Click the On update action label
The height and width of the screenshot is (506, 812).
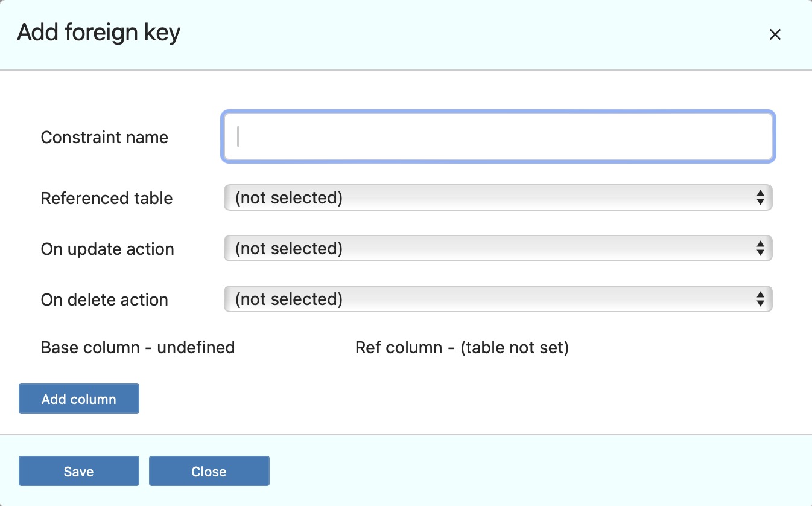click(x=107, y=249)
